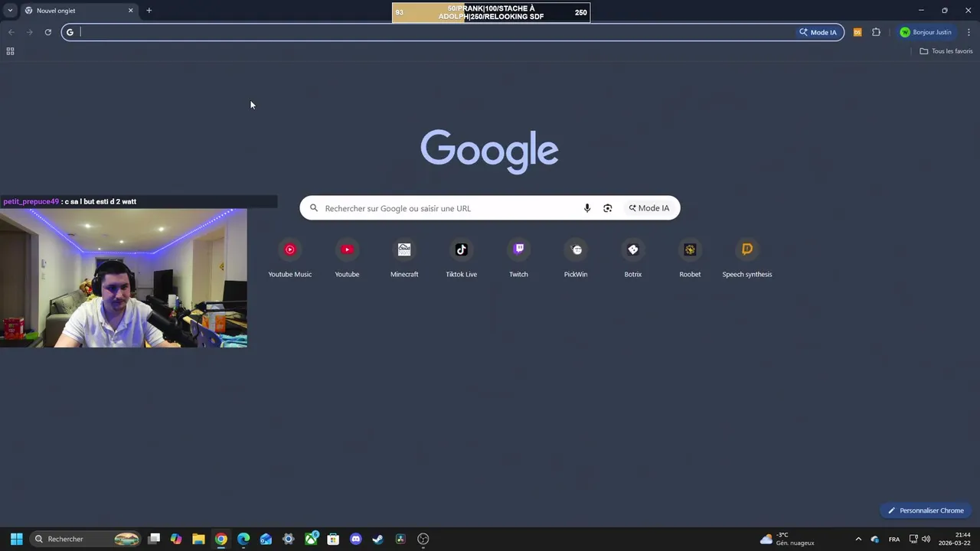Viewport: 980px width, 551px height.
Task: Open the volume speaker tray icon
Action: (926, 540)
